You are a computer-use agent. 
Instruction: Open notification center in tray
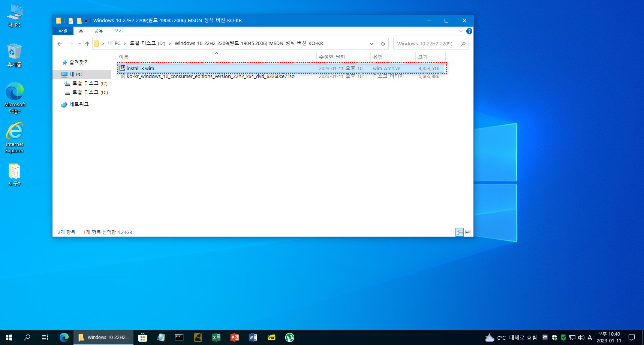tap(632, 337)
